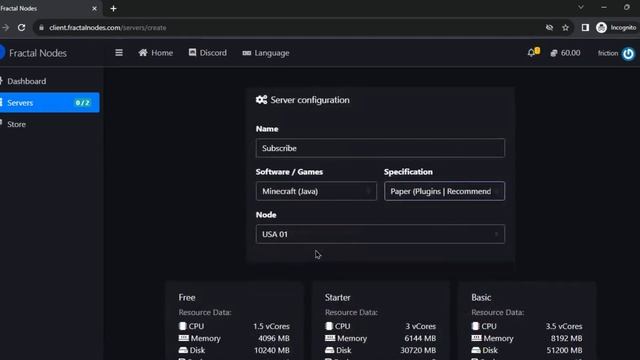Open the Node dropdown showing USA 01
This screenshot has height=360, width=640.
pos(380,234)
